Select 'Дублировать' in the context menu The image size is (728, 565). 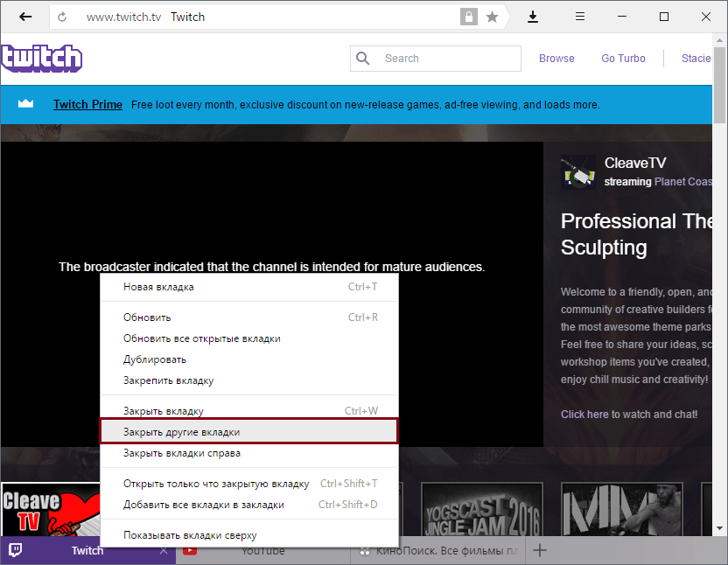[x=155, y=359]
